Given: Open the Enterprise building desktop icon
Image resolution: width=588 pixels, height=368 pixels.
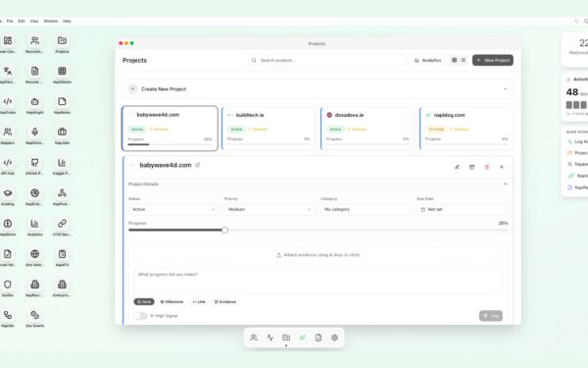Looking at the screenshot, I should click(x=63, y=285).
